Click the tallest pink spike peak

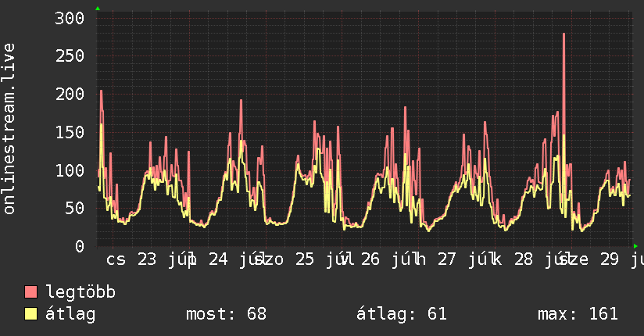click(x=564, y=34)
